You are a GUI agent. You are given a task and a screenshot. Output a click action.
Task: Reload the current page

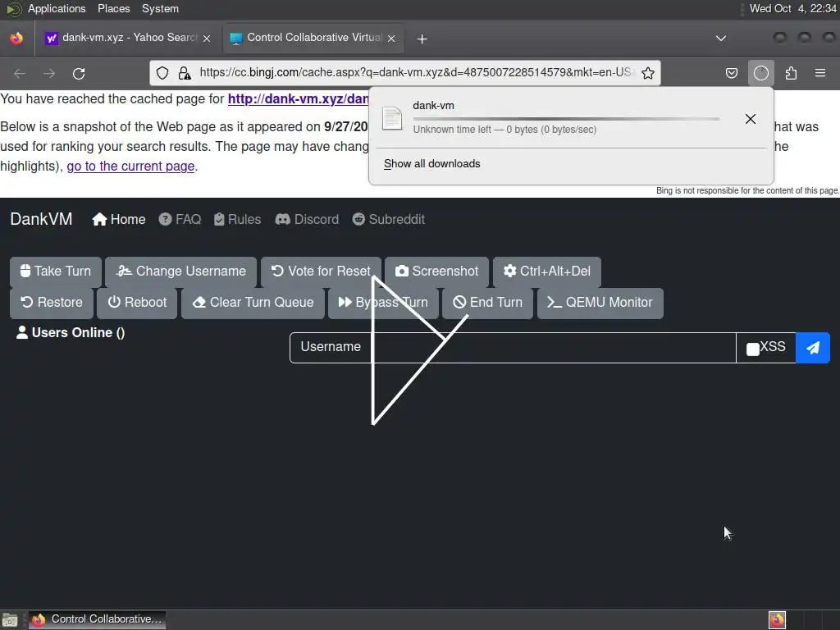[x=79, y=73]
